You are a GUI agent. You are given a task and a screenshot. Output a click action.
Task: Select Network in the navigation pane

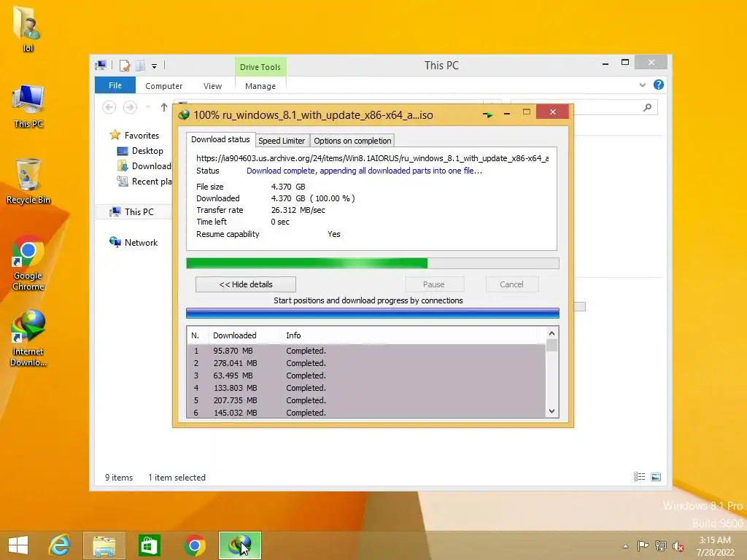134,242
